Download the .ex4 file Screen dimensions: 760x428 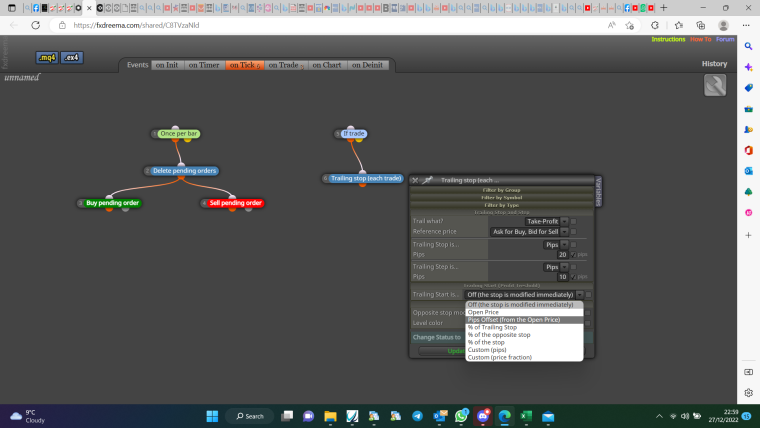(72, 58)
